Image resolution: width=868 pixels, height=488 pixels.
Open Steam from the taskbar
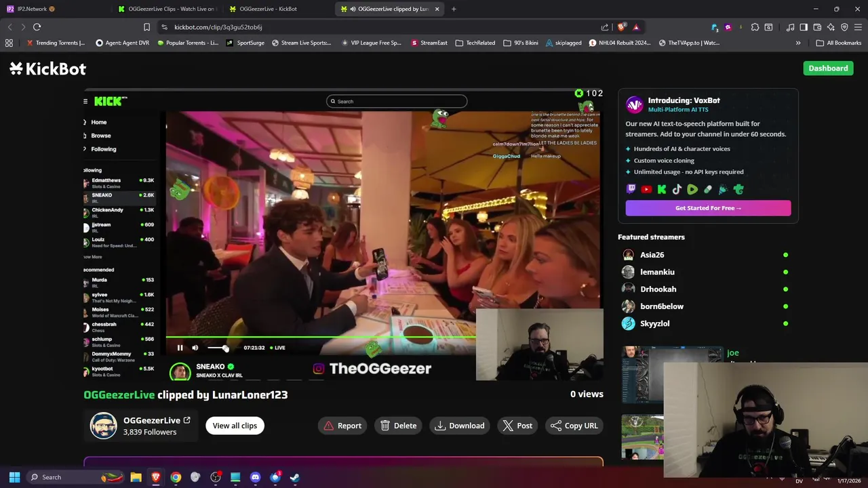pos(295,477)
